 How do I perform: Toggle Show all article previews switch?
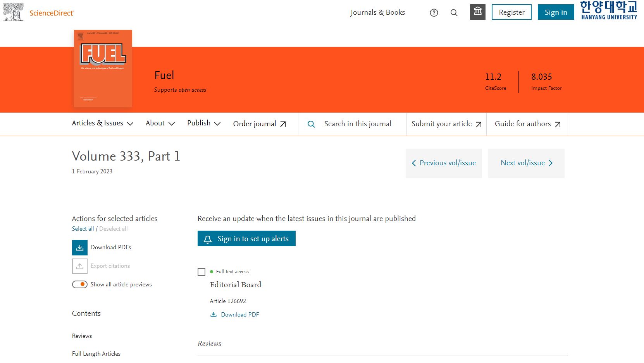80,284
